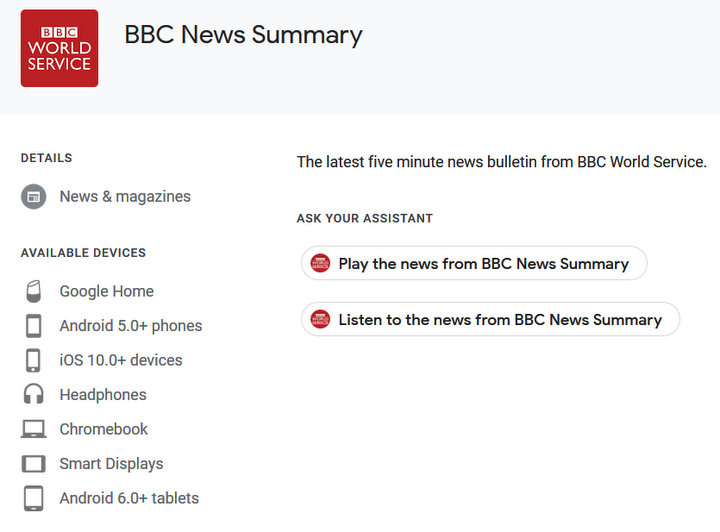The height and width of the screenshot is (532, 720).
Task: Click the ASK YOUR ASSISTANT heading
Action: (x=365, y=218)
